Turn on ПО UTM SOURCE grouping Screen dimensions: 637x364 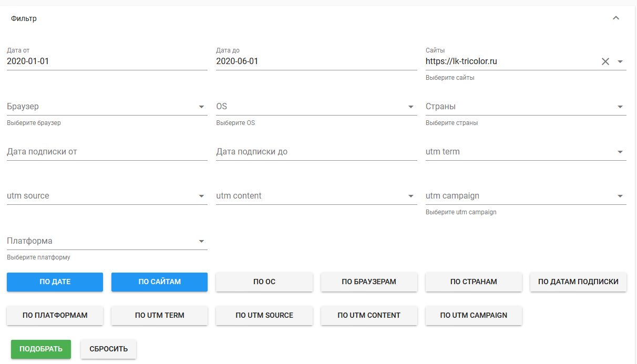click(x=264, y=315)
